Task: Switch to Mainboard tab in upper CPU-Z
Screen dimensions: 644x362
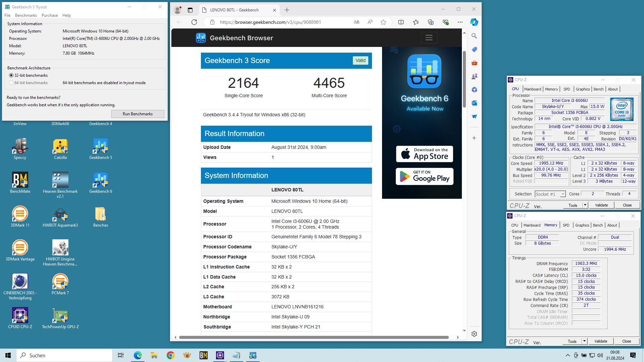Action: pyautogui.click(x=533, y=89)
